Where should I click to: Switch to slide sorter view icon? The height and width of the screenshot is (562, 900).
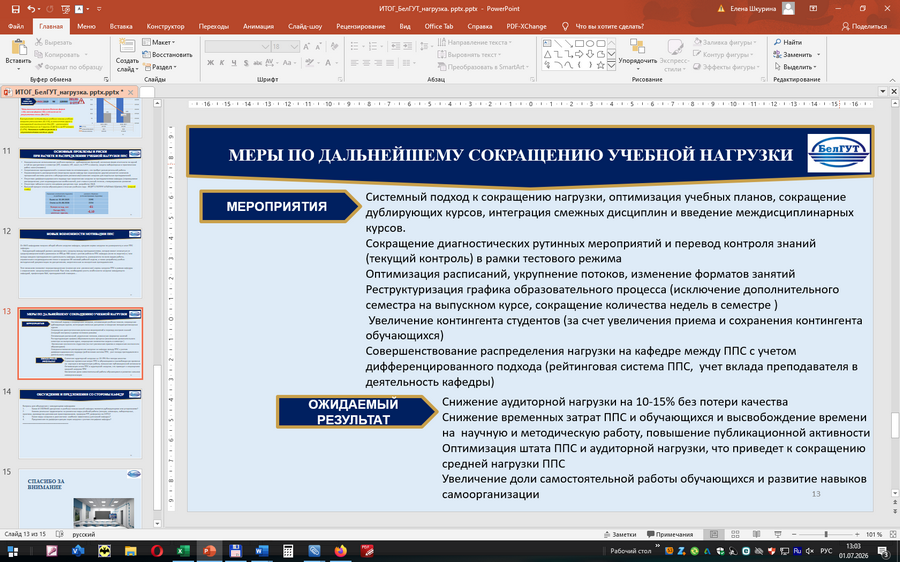735,534
